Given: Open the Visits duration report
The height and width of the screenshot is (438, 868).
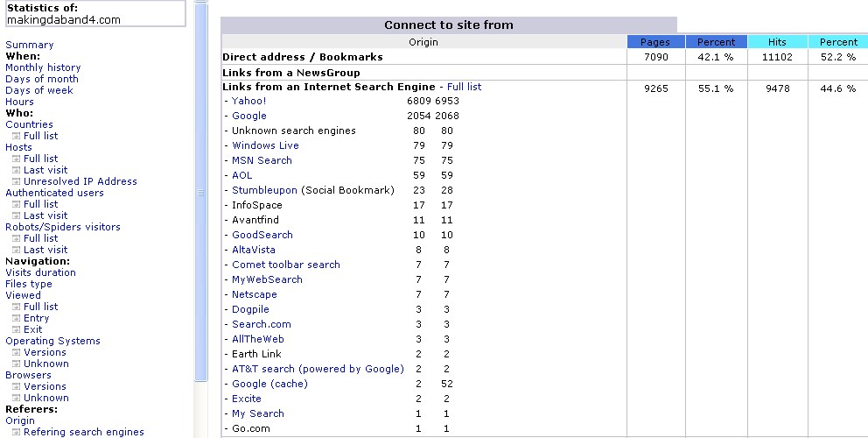Looking at the screenshot, I should [40, 272].
